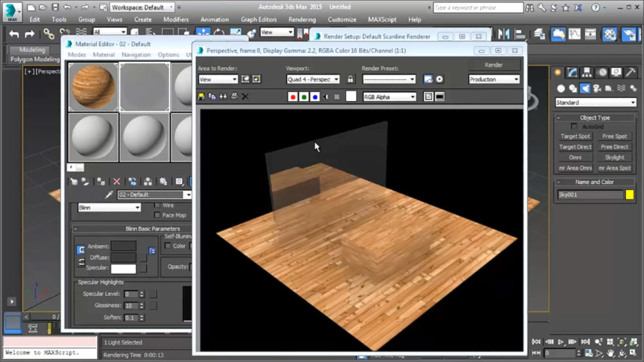Viewport: 644px width, 362px height.
Task: Open Create panel tab
Action: (x=558, y=72)
